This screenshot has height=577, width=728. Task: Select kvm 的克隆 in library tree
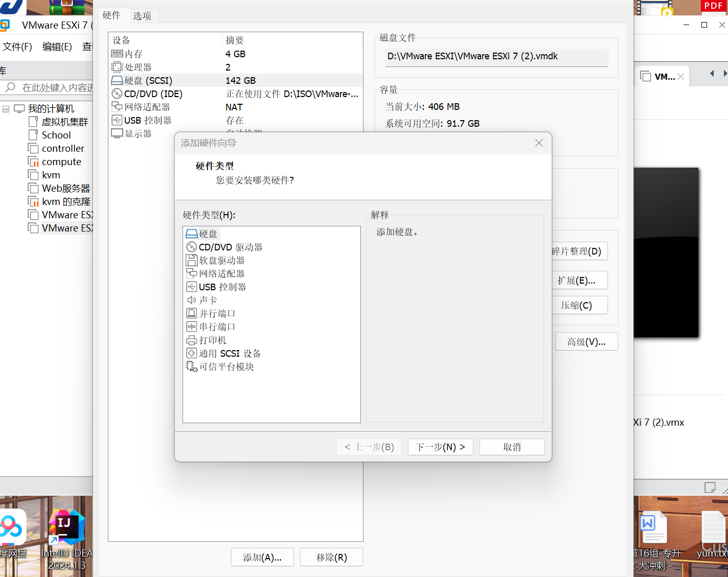tap(66, 201)
